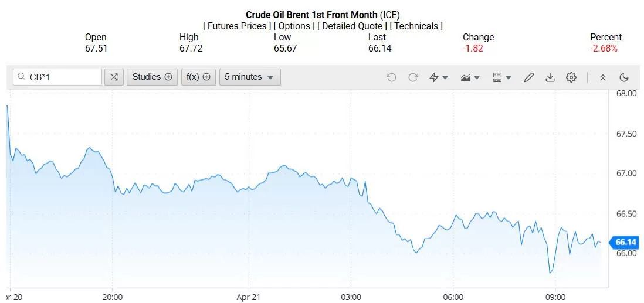Image resolution: width=644 pixels, height=303 pixels.
Task: Collapse the chart toolbar with double chevron
Action: [x=602, y=77]
